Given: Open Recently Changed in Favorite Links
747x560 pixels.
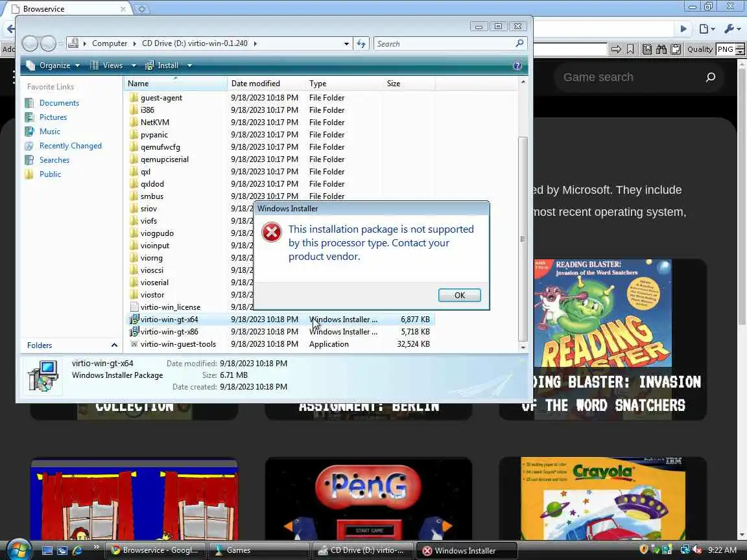Looking at the screenshot, I should tap(70, 146).
